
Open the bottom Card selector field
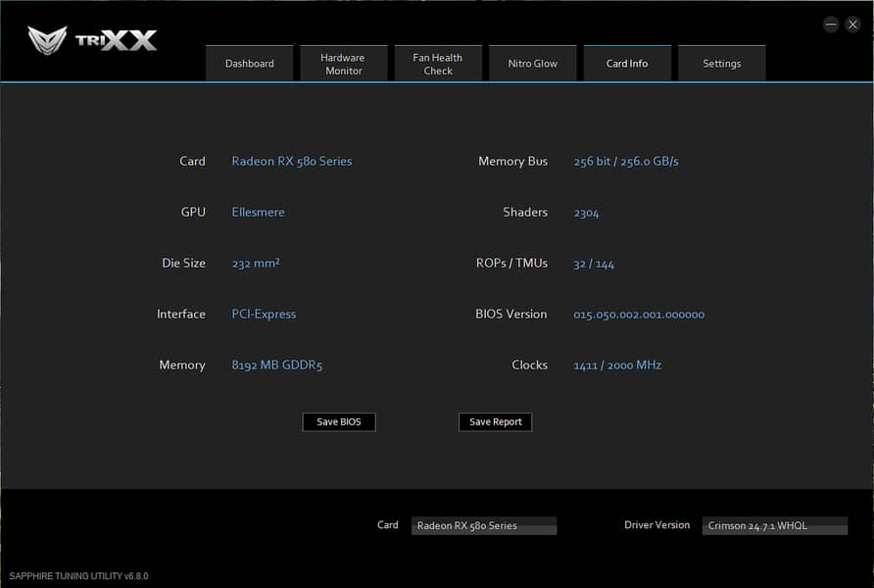click(x=484, y=525)
